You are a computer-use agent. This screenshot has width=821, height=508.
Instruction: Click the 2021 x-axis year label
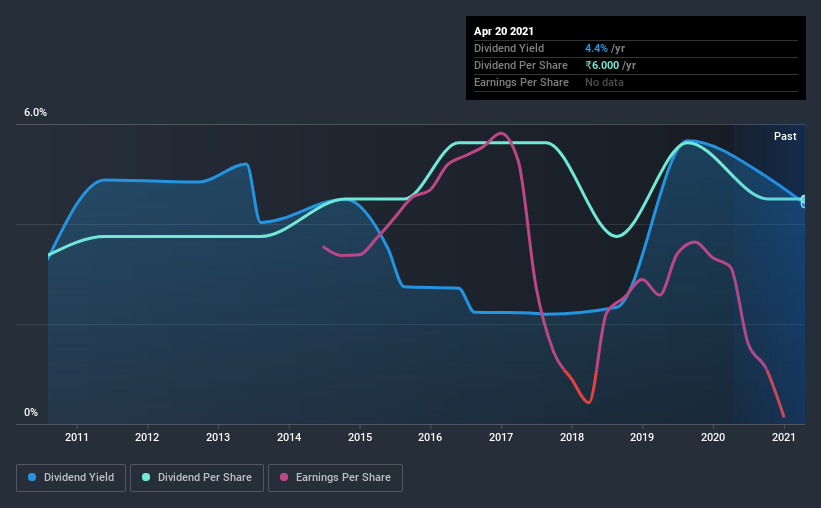click(x=784, y=437)
